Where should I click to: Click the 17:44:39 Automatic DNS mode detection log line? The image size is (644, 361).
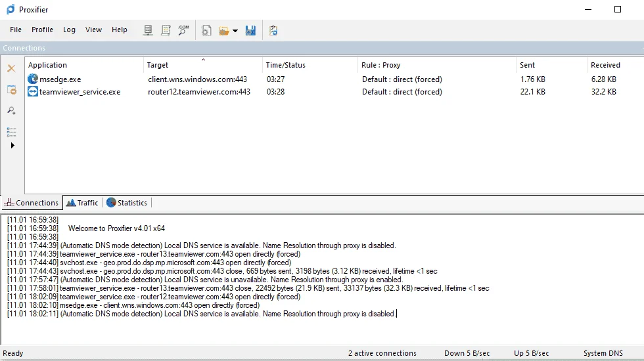(x=201, y=245)
